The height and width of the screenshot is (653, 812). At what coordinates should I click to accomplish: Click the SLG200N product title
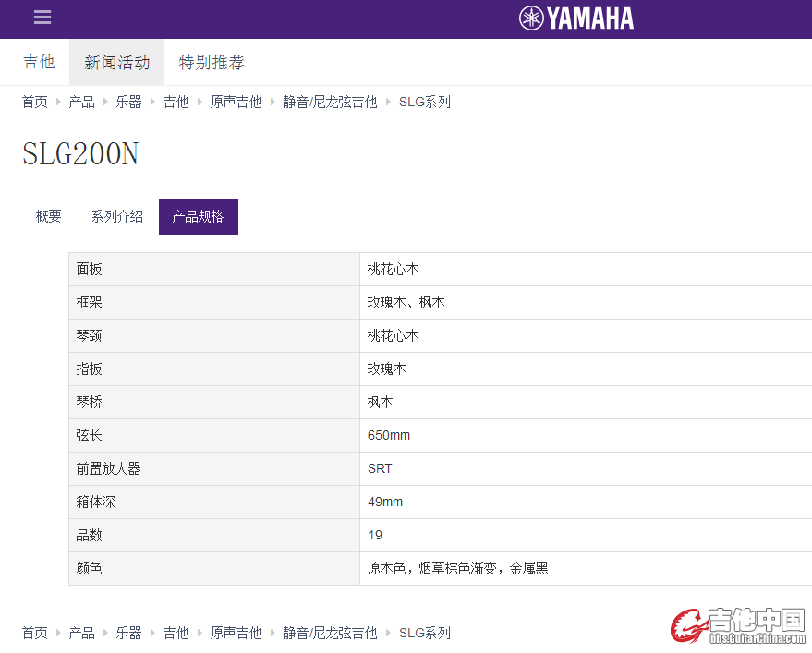(80, 154)
